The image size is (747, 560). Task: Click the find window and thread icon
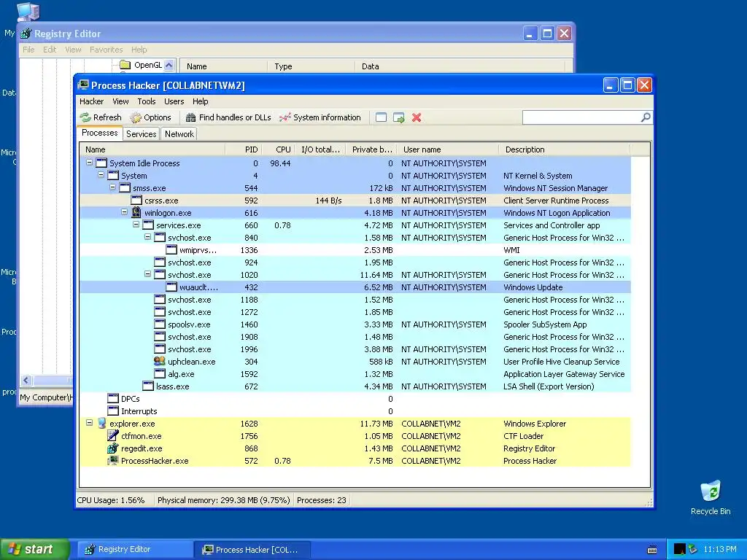399,117
